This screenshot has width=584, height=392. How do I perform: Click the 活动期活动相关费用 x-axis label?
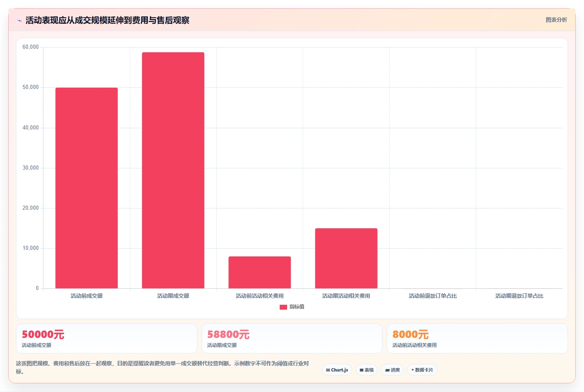point(346,296)
